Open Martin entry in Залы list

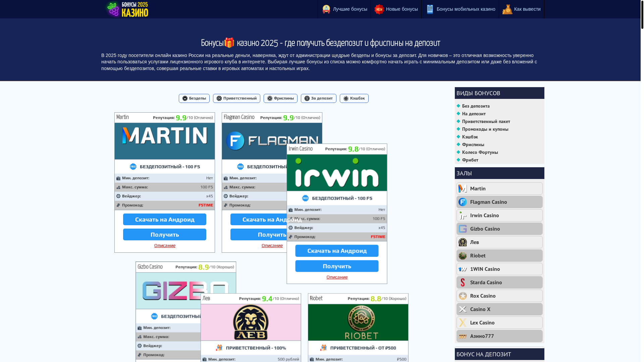(499, 188)
